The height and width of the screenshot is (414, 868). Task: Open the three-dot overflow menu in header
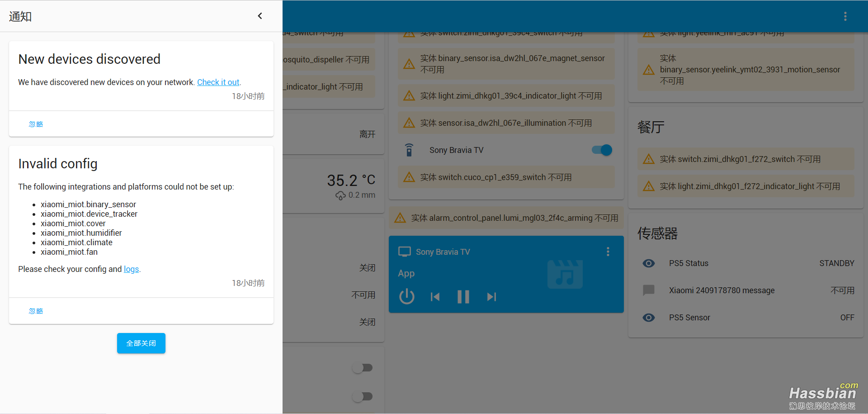pos(845,16)
